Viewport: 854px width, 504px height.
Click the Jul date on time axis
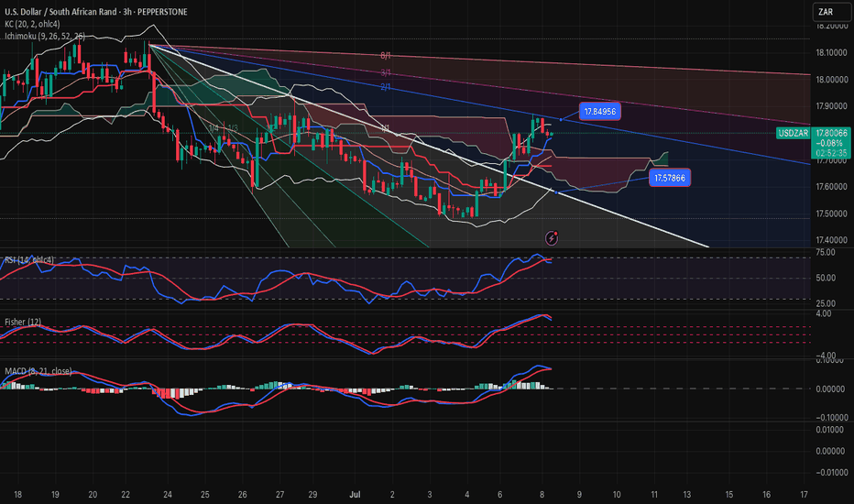coord(355,495)
